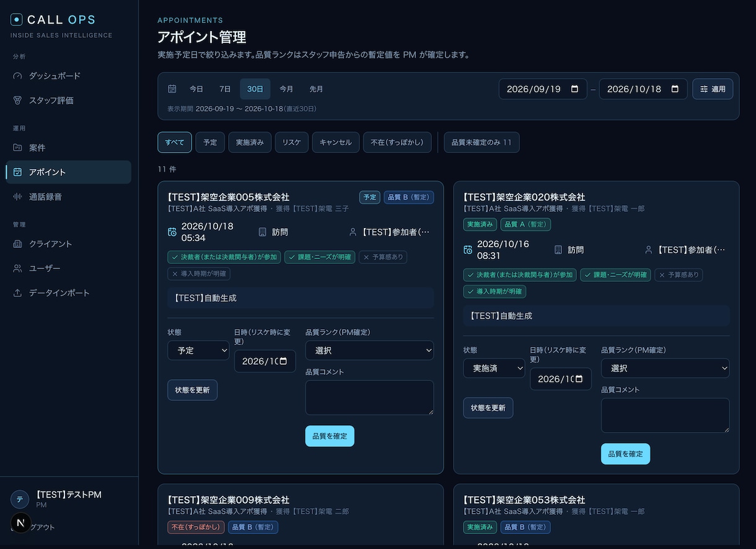756x549 pixels.
Task: Select the 先月 period tab
Action: [317, 89]
